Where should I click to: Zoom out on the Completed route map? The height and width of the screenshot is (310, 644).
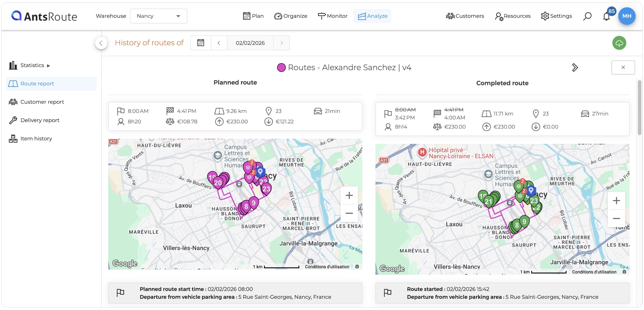pyautogui.click(x=616, y=219)
